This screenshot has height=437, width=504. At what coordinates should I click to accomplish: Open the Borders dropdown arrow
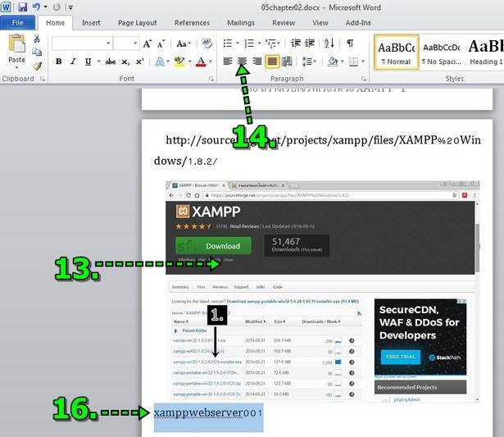click(x=363, y=61)
